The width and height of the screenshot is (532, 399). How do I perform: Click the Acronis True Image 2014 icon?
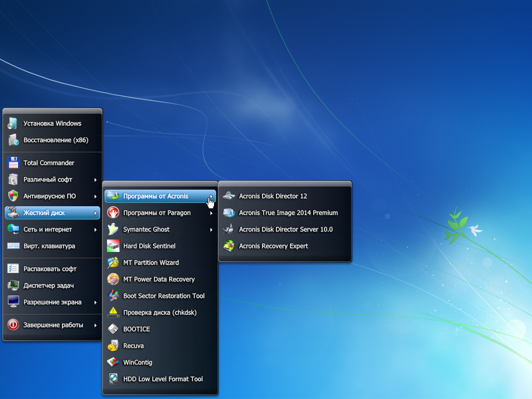[229, 212]
